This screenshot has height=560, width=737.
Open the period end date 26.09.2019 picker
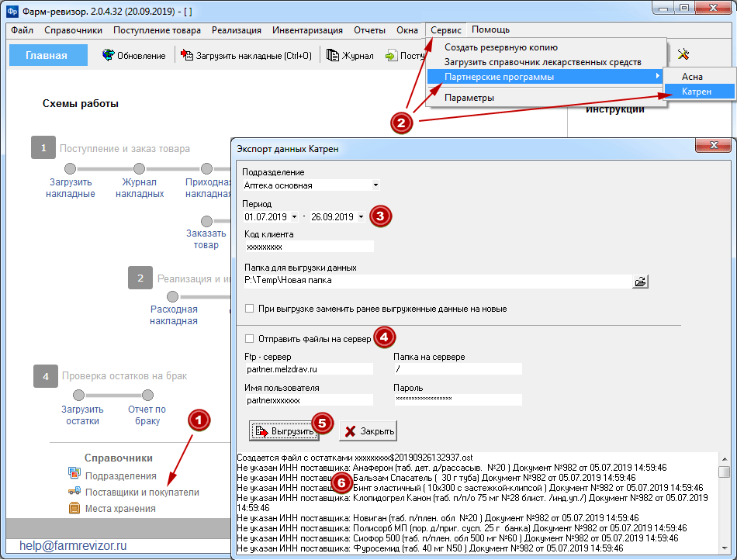361,216
